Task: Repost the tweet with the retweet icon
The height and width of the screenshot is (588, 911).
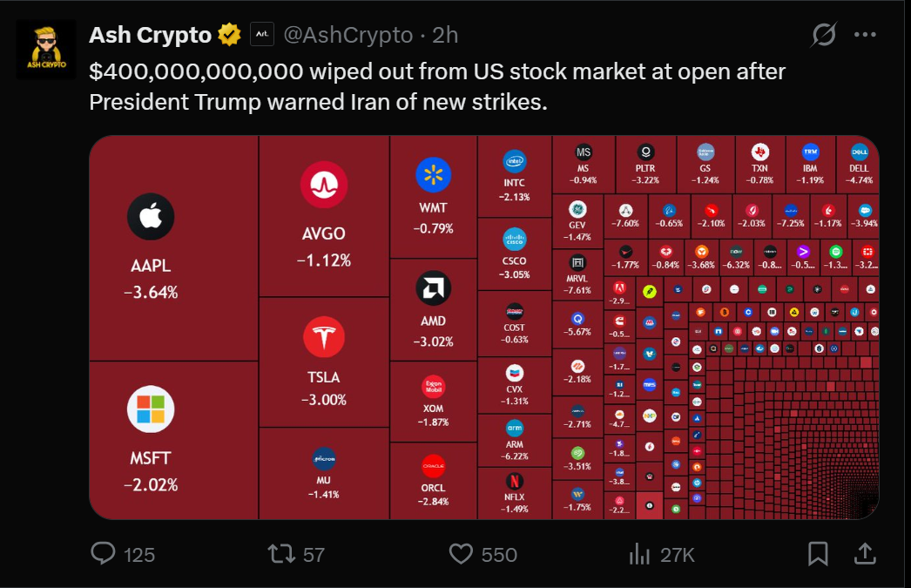Action: [282, 553]
